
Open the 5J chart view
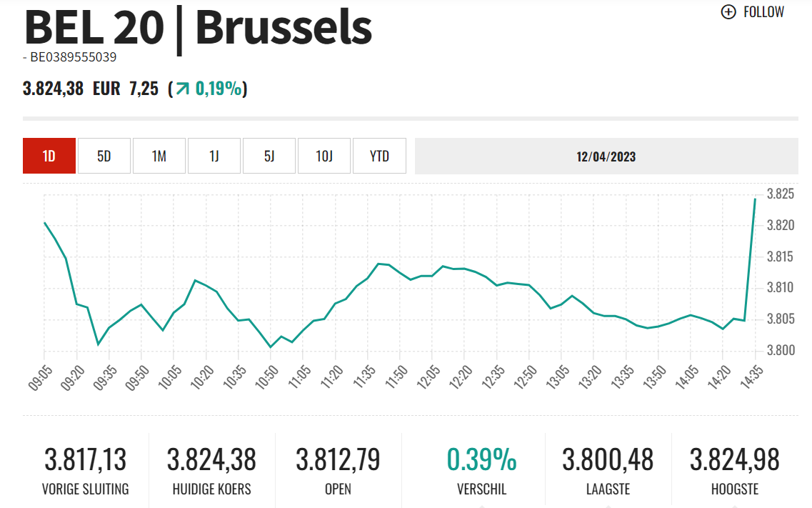pyautogui.click(x=269, y=156)
